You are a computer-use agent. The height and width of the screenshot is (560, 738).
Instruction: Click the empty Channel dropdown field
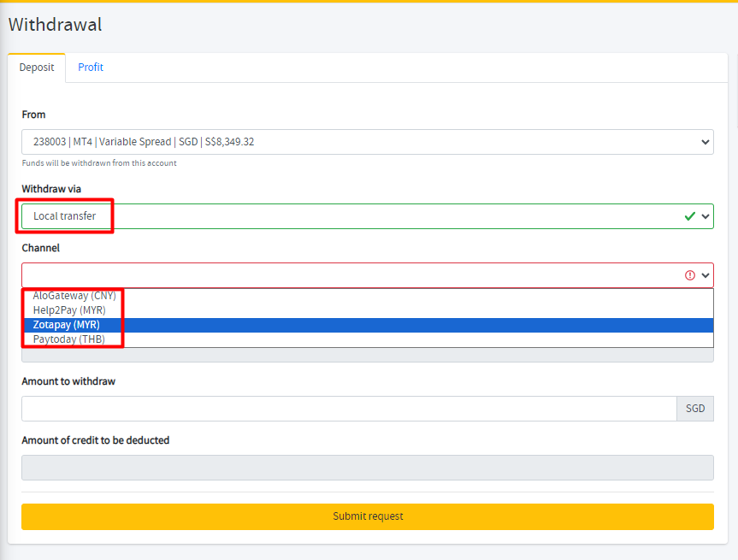tap(368, 275)
